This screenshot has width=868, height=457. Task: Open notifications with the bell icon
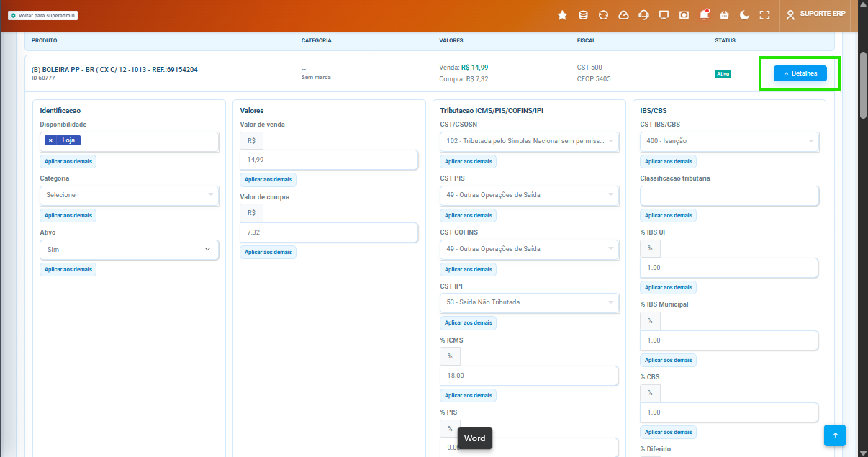click(x=704, y=15)
